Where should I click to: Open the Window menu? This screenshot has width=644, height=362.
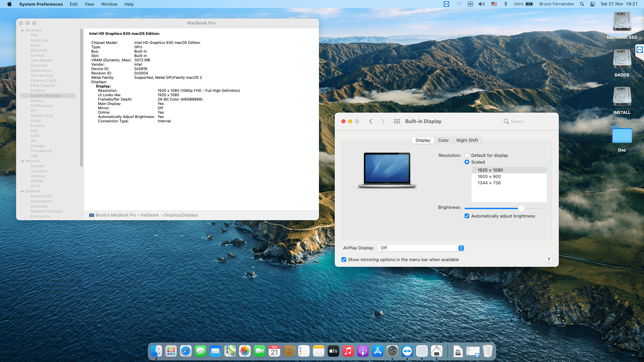tap(109, 4)
